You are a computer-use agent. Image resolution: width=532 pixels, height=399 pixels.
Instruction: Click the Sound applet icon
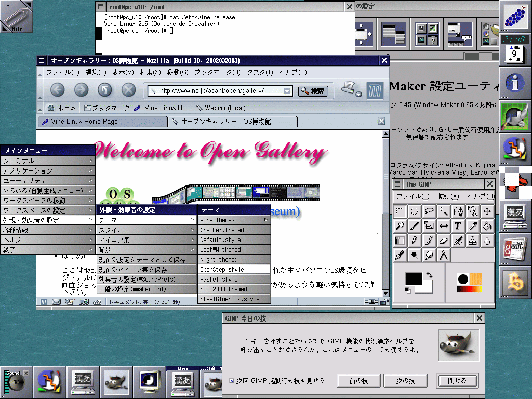pyautogui.click(x=16, y=382)
